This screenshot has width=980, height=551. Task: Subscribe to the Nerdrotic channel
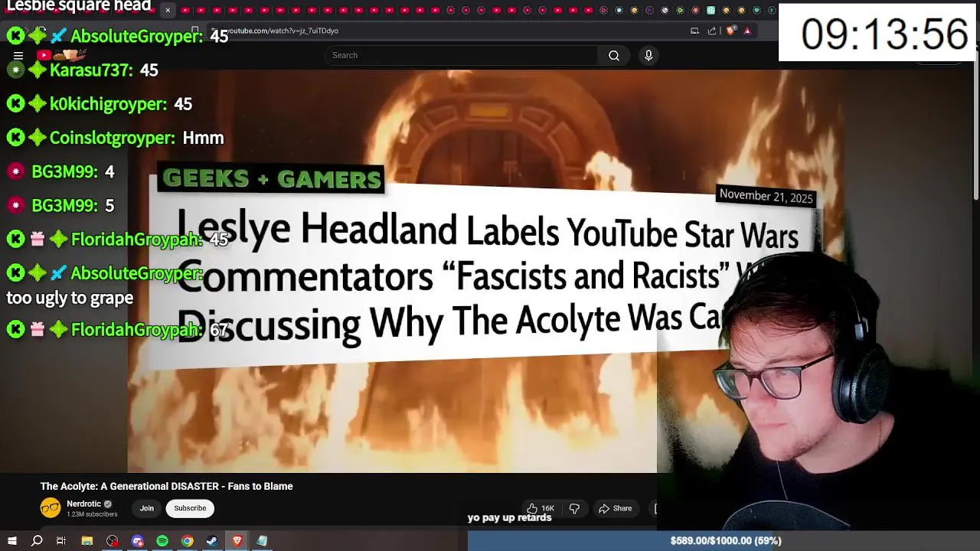point(190,508)
